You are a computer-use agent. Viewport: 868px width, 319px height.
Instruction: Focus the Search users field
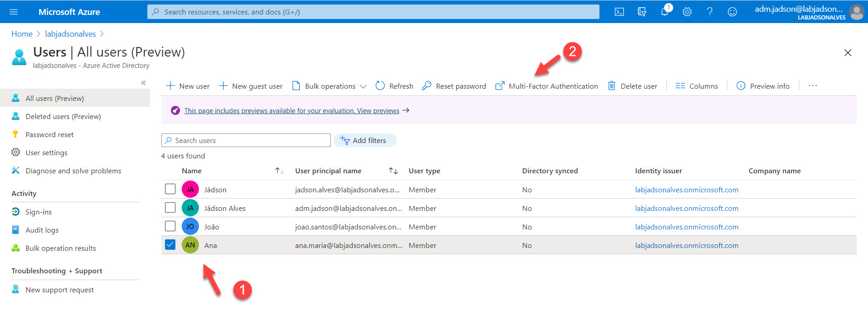pyautogui.click(x=246, y=140)
